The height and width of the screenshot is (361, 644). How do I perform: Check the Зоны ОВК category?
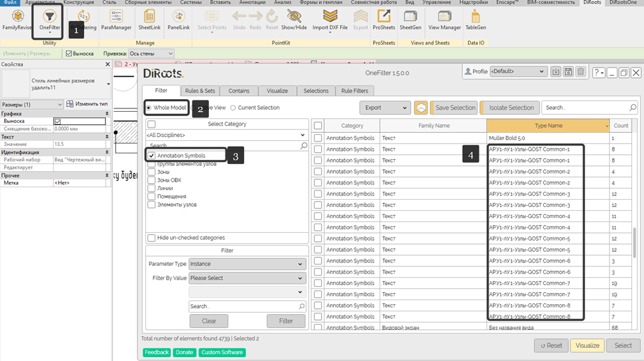click(151, 180)
